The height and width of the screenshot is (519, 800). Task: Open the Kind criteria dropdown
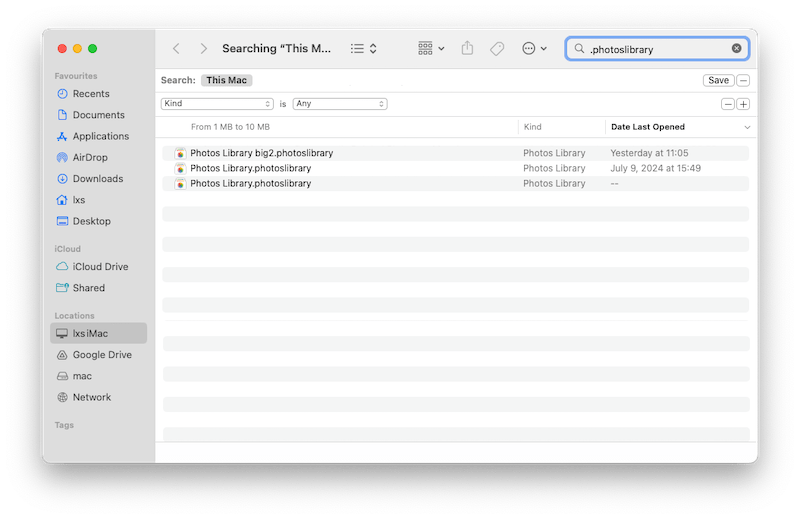click(217, 104)
